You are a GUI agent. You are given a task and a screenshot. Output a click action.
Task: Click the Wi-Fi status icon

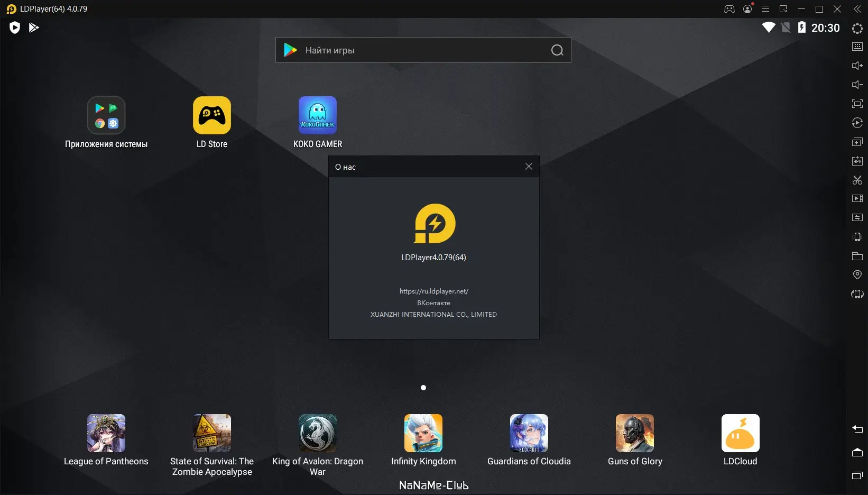769,27
